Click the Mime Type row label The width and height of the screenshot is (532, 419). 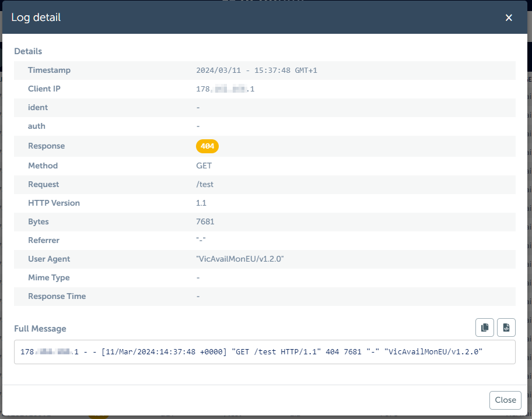(x=48, y=277)
